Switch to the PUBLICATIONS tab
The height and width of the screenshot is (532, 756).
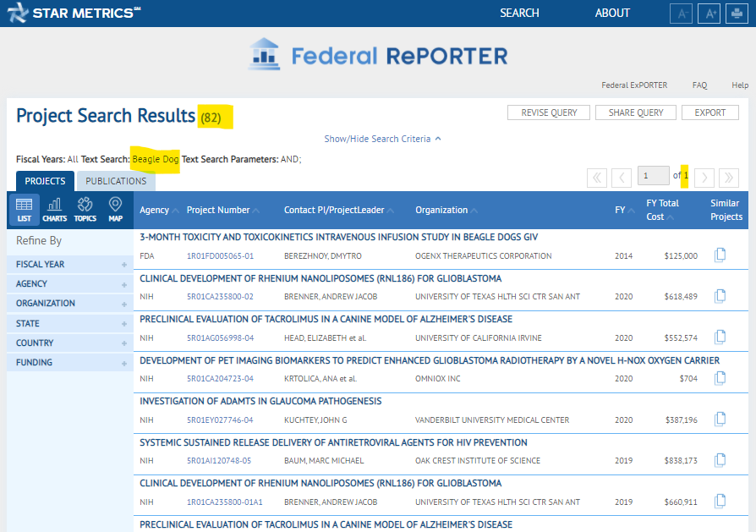[x=116, y=181]
